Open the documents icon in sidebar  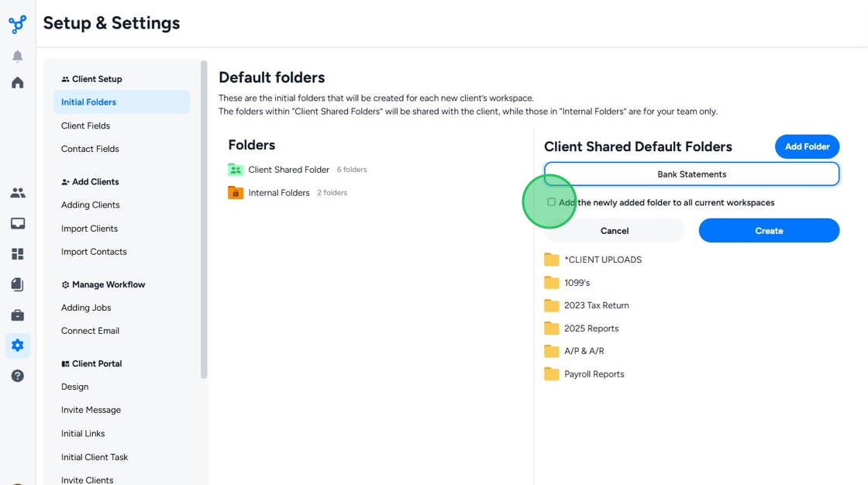point(17,284)
